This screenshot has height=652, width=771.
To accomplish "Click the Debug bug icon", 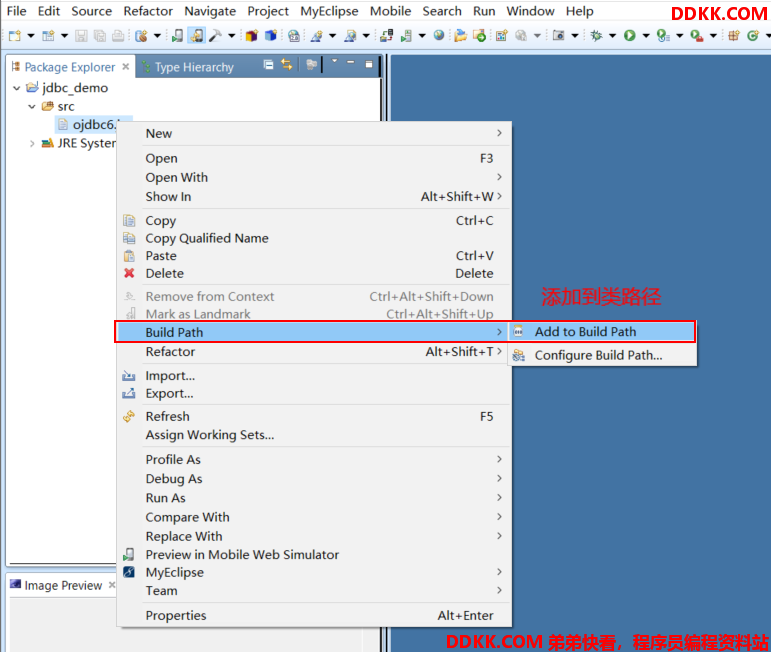I will pyautogui.click(x=596, y=35).
